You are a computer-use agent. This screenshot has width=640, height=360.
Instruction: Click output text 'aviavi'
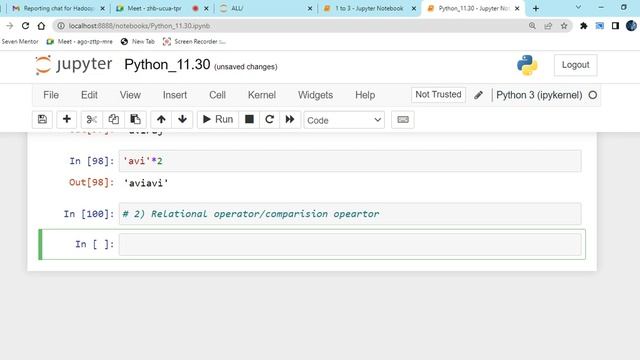pos(146,183)
